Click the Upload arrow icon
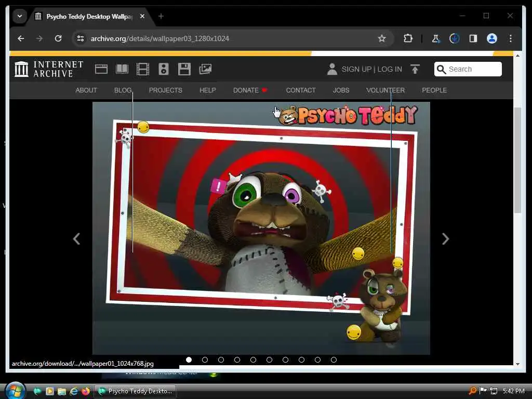Image resolution: width=532 pixels, height=399 pixels. [415, 69]
